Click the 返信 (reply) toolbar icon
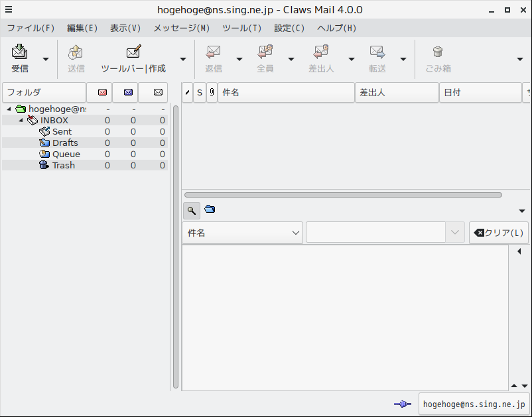The image size is (532, 417). pos(214,52)
